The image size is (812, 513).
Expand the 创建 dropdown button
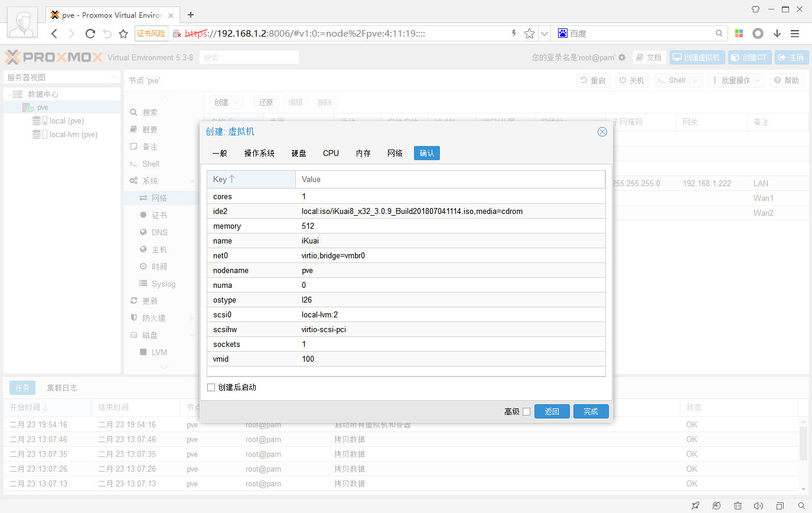tap(226, 102)
